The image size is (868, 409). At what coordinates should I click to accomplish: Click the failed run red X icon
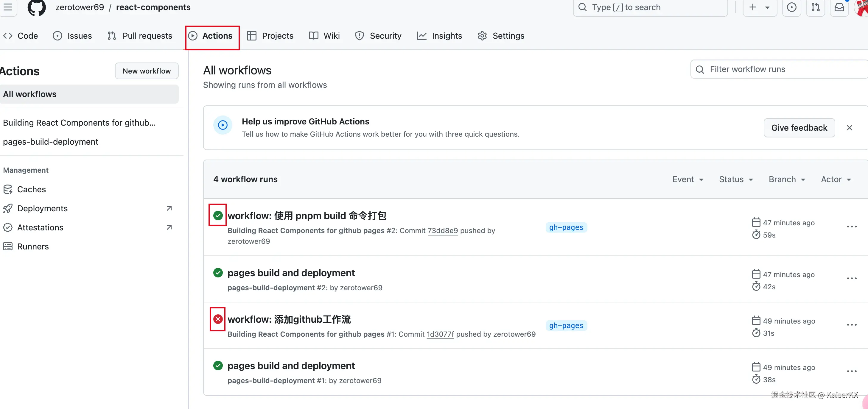click(218, 319)
